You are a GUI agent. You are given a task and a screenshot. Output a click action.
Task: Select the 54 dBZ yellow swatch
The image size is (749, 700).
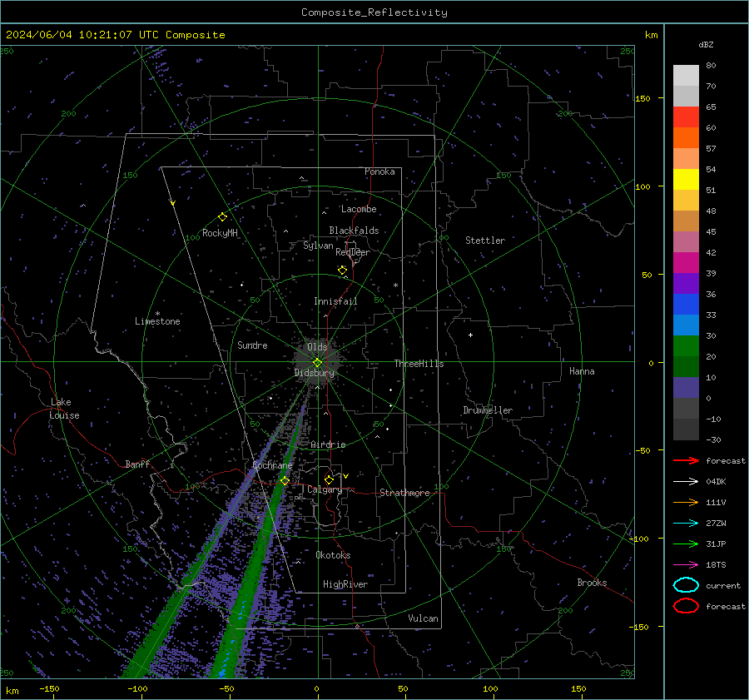[x=686, y=179]
